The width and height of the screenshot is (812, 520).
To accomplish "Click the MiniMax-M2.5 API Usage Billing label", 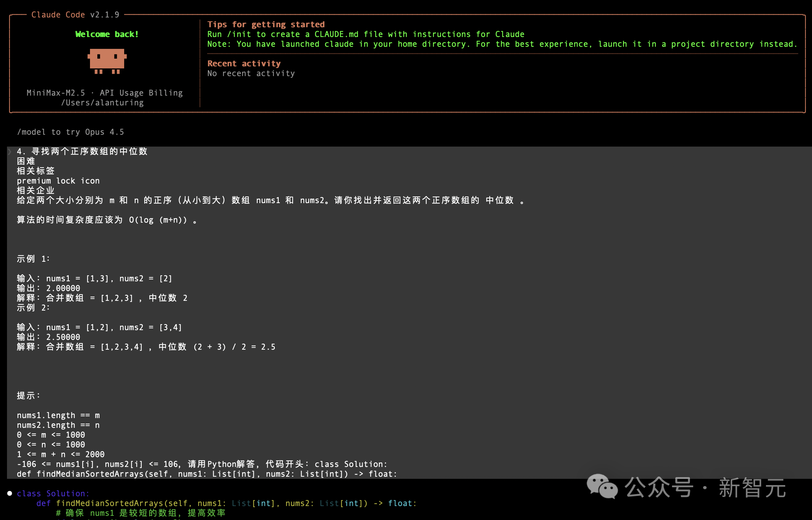I will click(105, 93).
